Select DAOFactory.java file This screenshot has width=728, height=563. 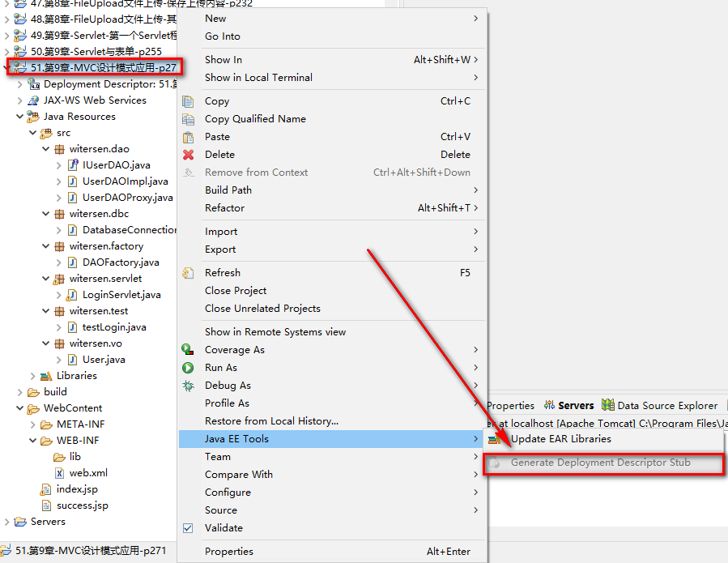click(x=121, y=262)
